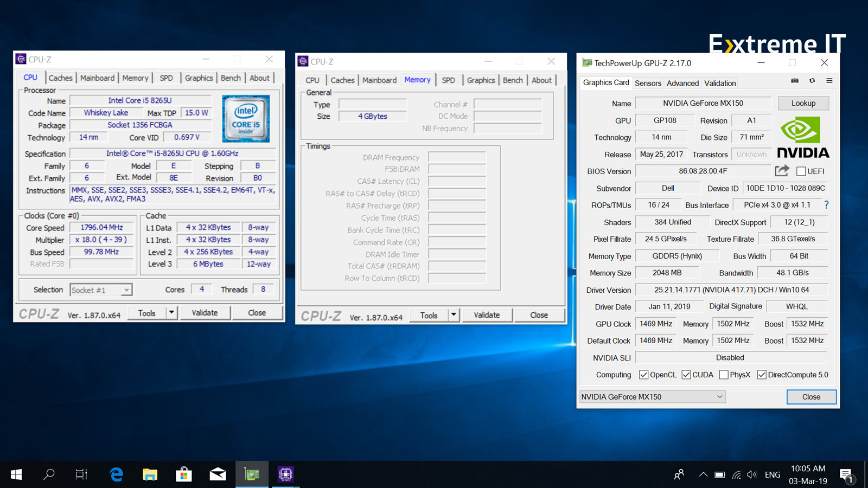The image size is (868, 488).
Task: Click the GDDR5 (Hynix) memory type value
Action: point(677,256)
